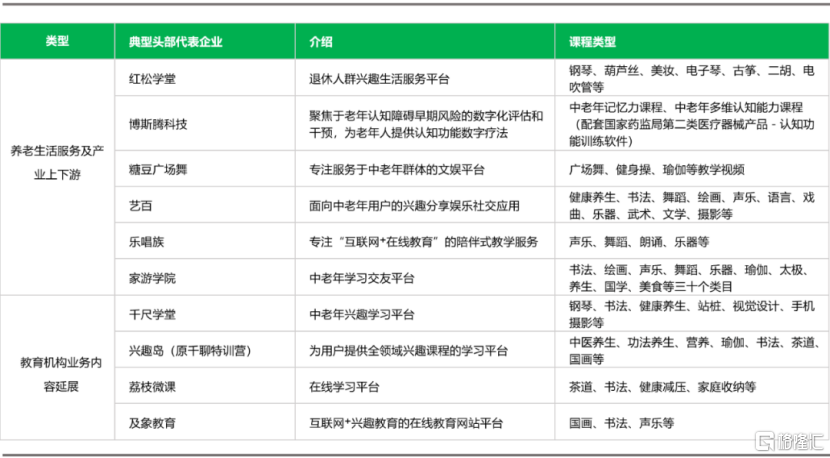Image resolution: width=830 pixels, height=458 pixels.
Task: Select the description 面向中老年用户的兴趣分享娱乐社交应用
Action: pyautogui.click(x=414, y=205)
